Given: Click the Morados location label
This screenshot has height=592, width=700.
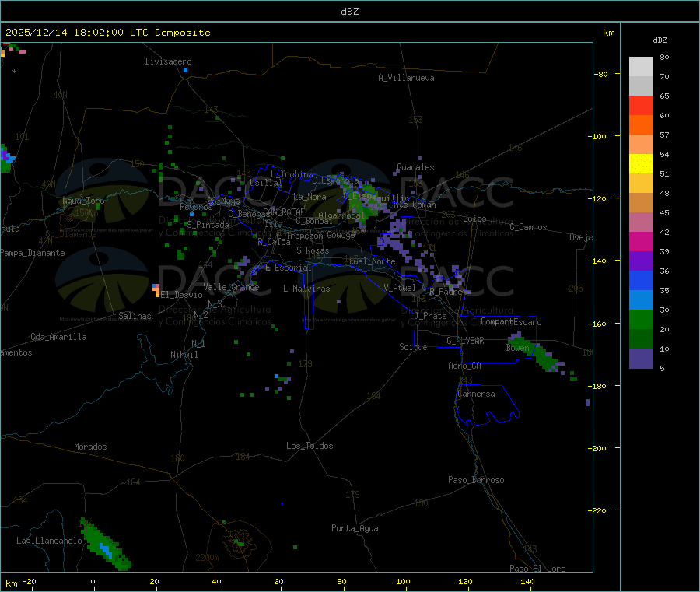Looking at the screenshot, I should [90, 447].
